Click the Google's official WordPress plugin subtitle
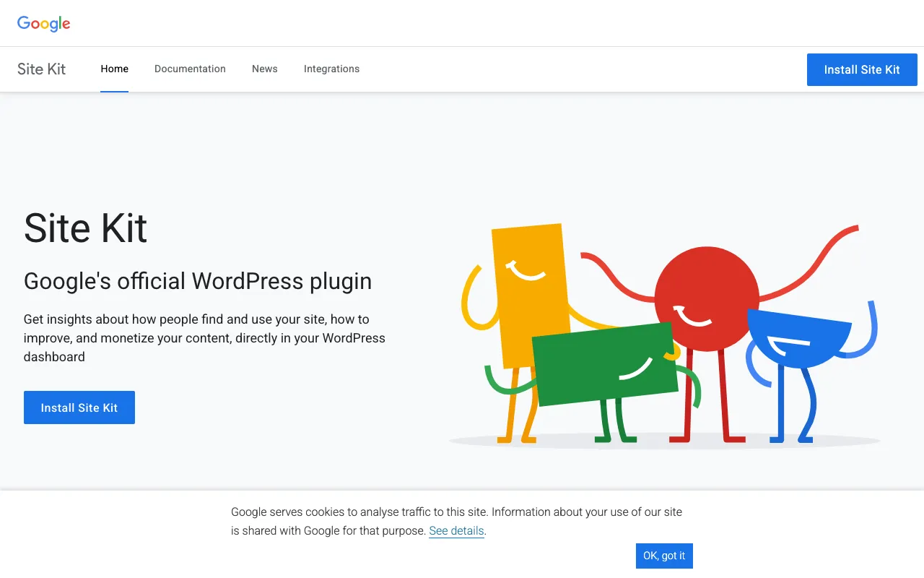Viewport: 924px width, 578px height. pyautogui.click(x=198, y=281)
